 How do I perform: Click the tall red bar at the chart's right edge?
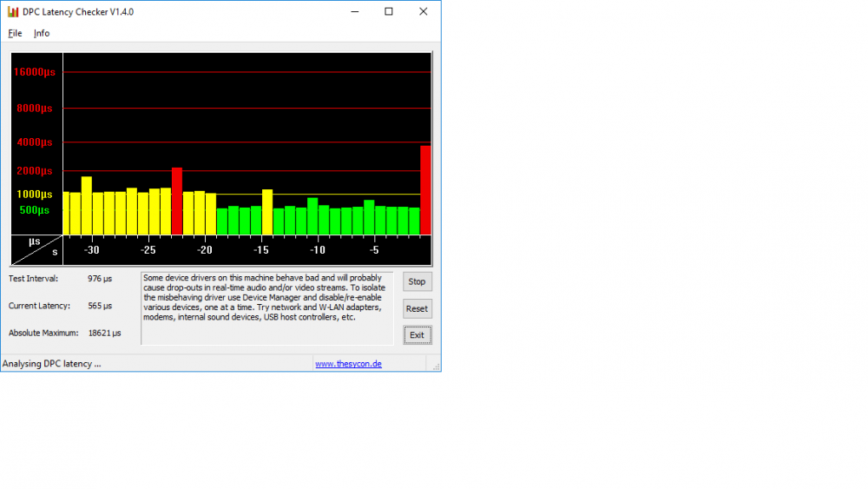point(425,190)
